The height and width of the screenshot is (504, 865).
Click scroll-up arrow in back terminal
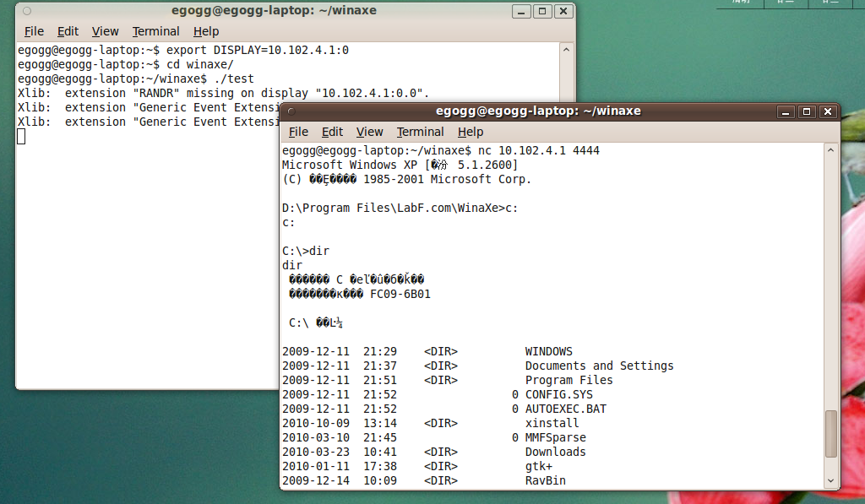[565, 50]
